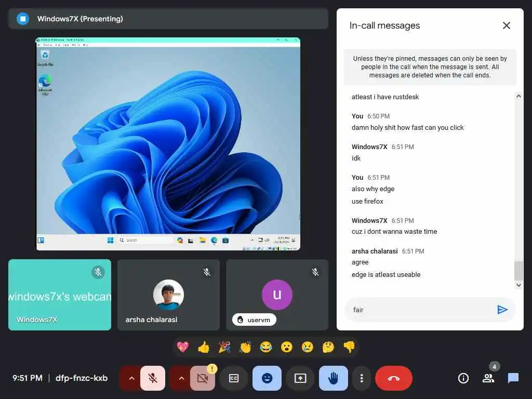The image size is (532, 399).
Task: Select the Windows7X webcam tile
Action: click(x=60, y=295)
